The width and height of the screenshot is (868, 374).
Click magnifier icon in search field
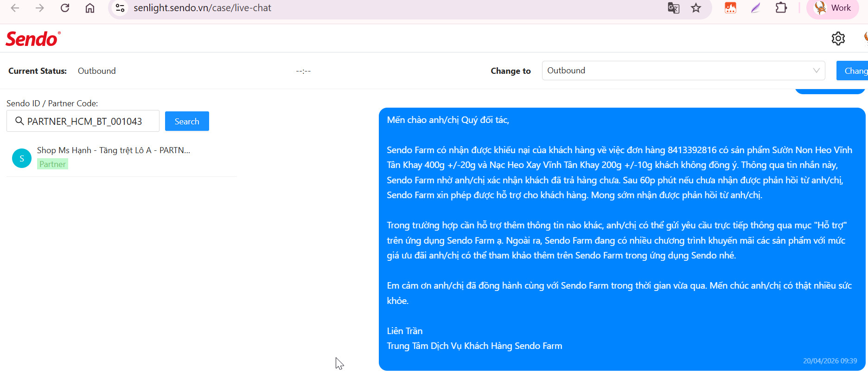pyautogui.click(x=19, y=121)
